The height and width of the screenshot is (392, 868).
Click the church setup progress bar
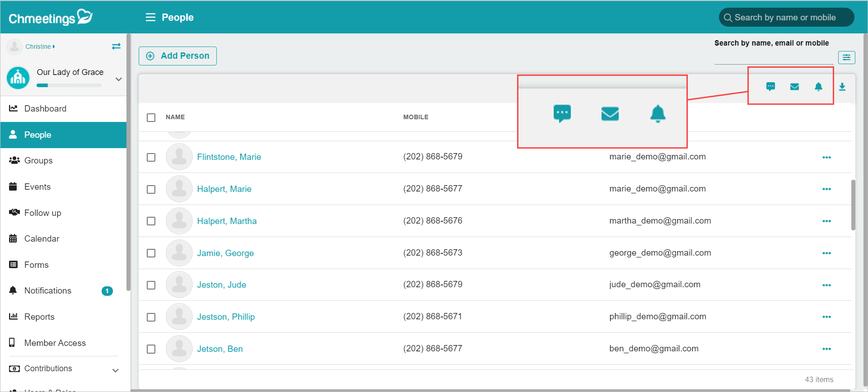[69, 85]
